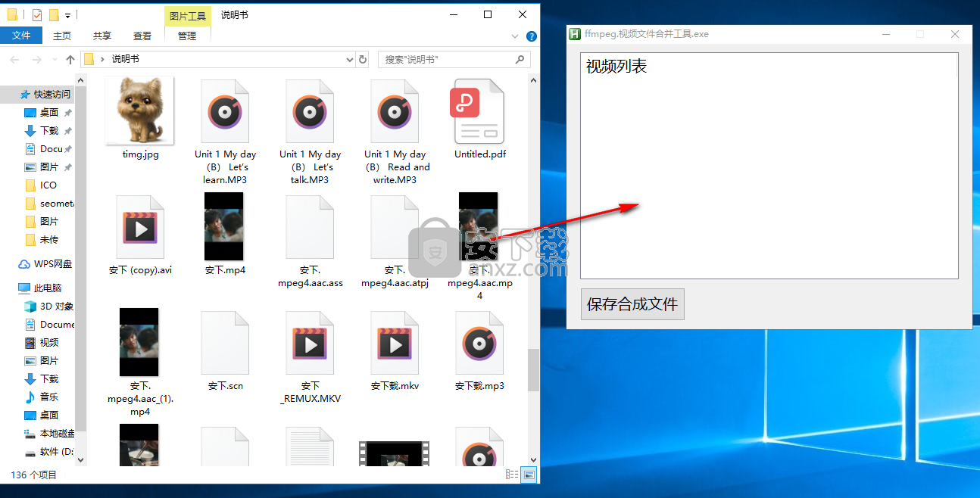Switch to large icons view mode

529,475
